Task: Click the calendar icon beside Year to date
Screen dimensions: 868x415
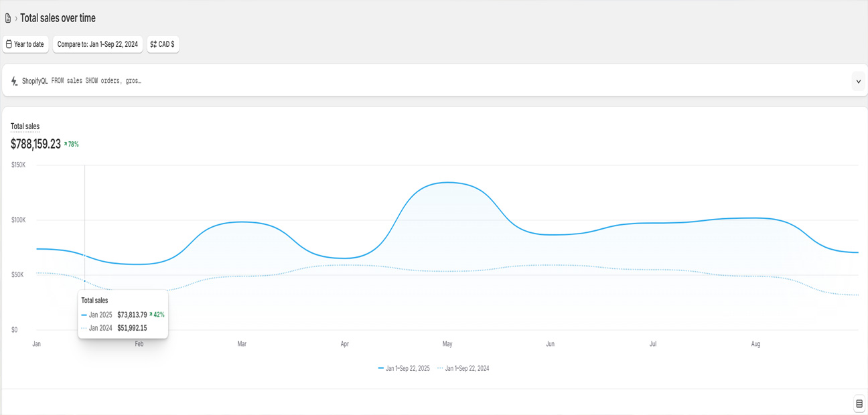Action: 9,44
